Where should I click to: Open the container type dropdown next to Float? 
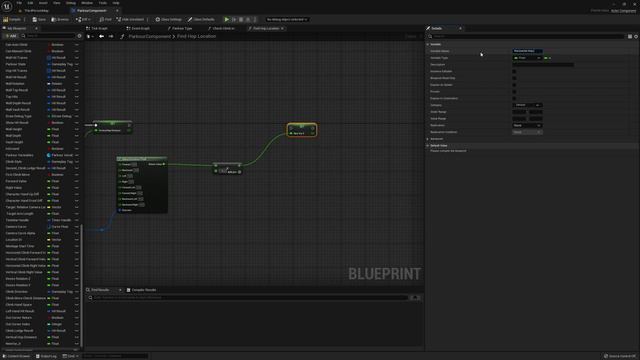pos(548,58)
